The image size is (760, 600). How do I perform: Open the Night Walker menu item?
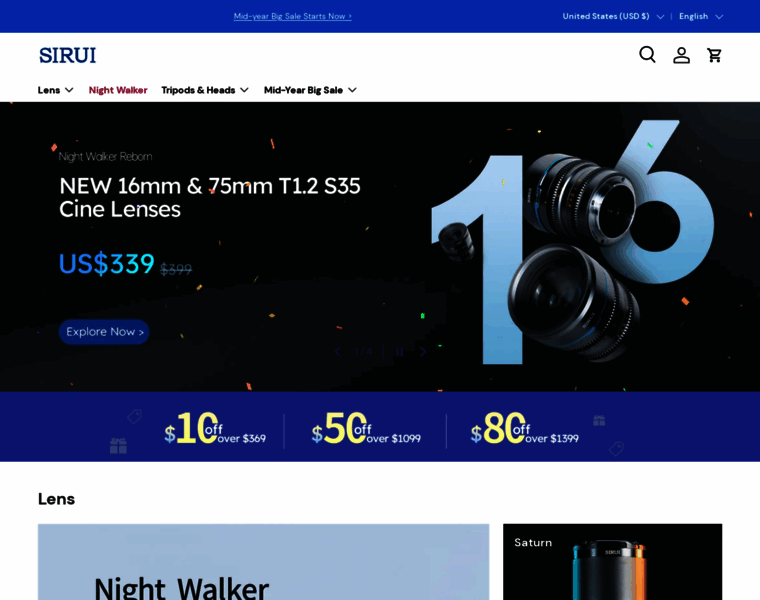[118, 90]
